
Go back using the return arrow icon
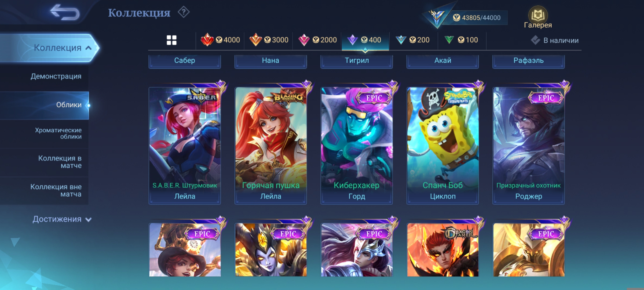click(x=65, y=12)
